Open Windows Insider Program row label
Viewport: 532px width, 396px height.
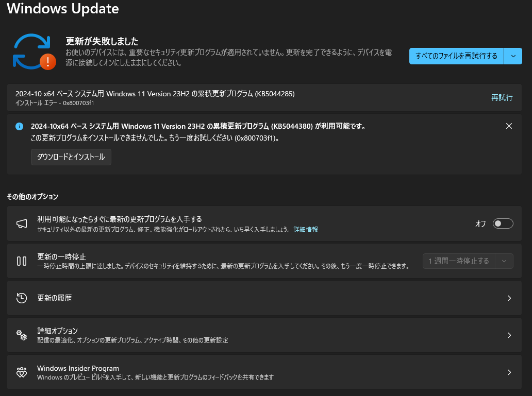78,368
